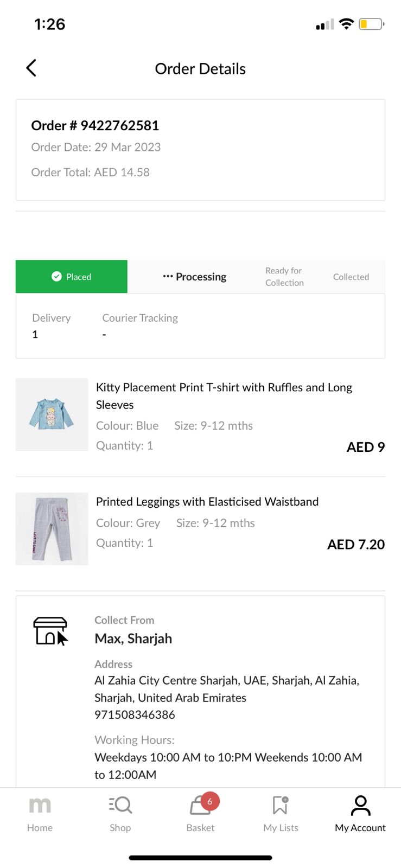This screenshot has width=401, height=868.
Task: Select the Ready for Collection step
Action: [x=284, y=277]
